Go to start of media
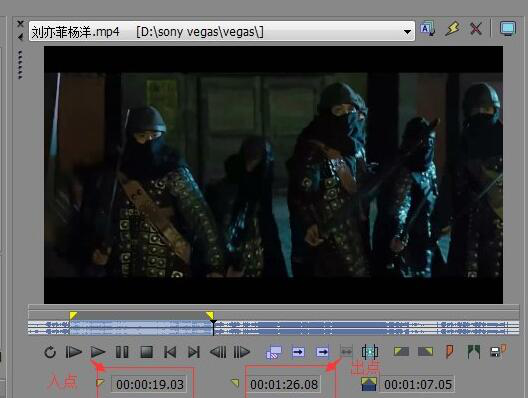This screenshot has height=398, width=528. coord(170,352)
